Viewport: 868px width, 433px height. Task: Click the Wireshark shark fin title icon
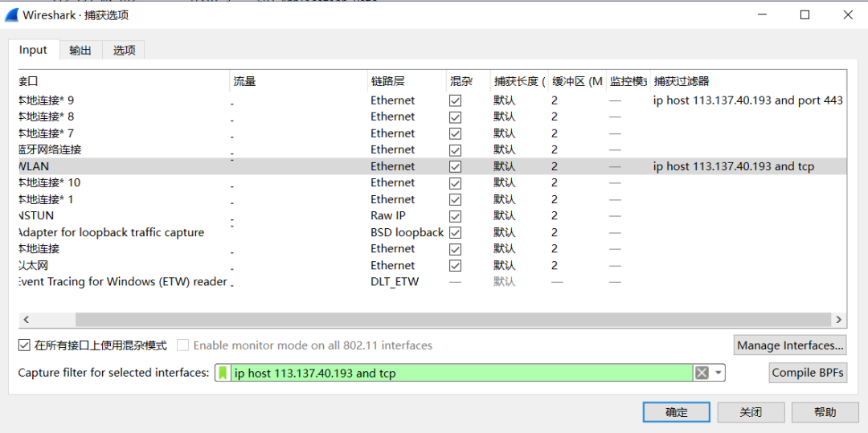click(x=11, y=15)
